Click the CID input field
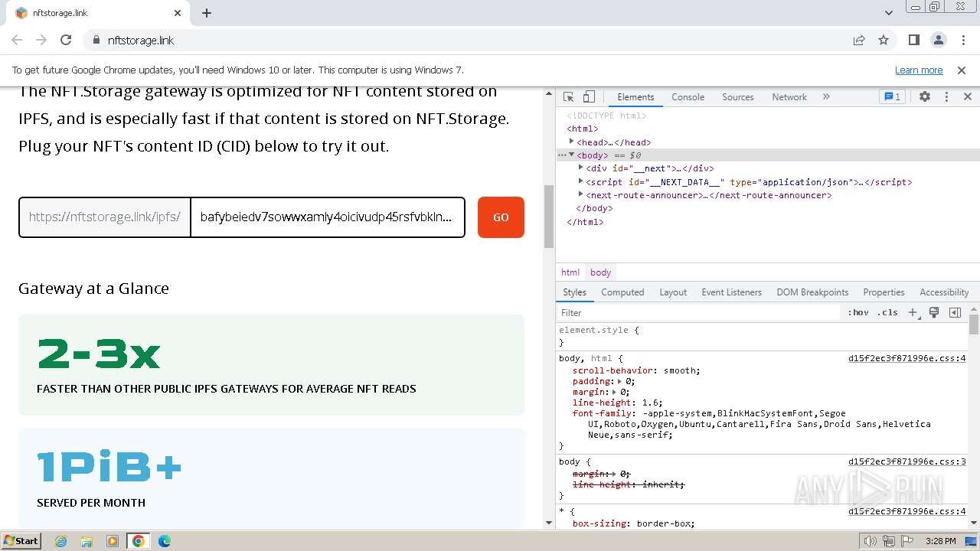This screenshot has height=551, width=980. tap(327, 217)
